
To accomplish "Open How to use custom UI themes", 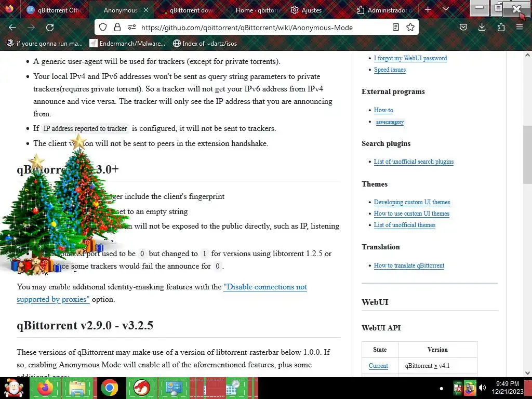I will 411,214.
